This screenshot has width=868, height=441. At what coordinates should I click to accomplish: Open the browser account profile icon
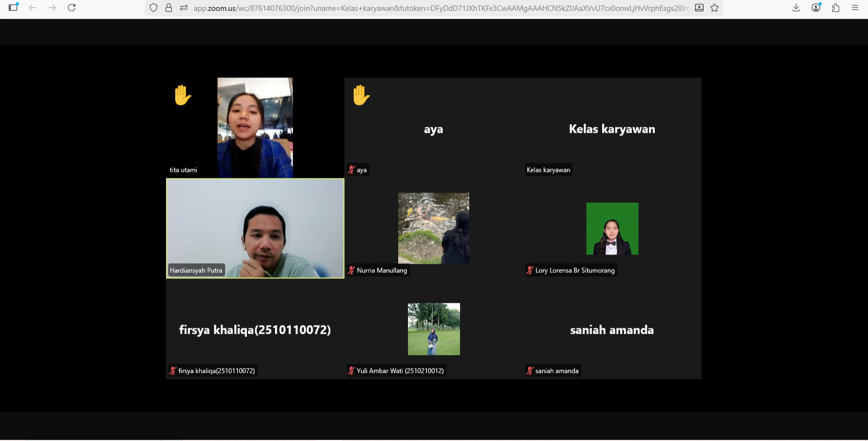tap(816, 8)
